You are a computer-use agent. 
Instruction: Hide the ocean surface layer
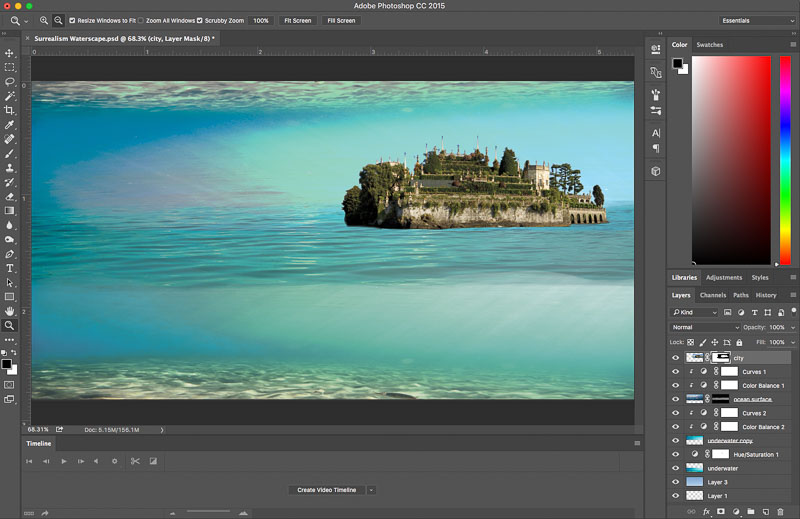676,399
